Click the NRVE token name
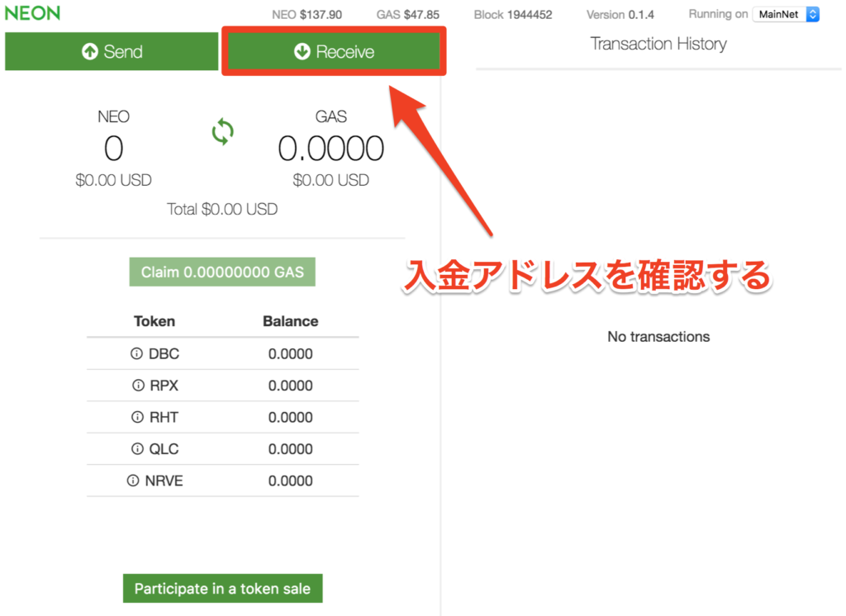Viewport: 846px width, 616px height. click(x=164, y=481)
